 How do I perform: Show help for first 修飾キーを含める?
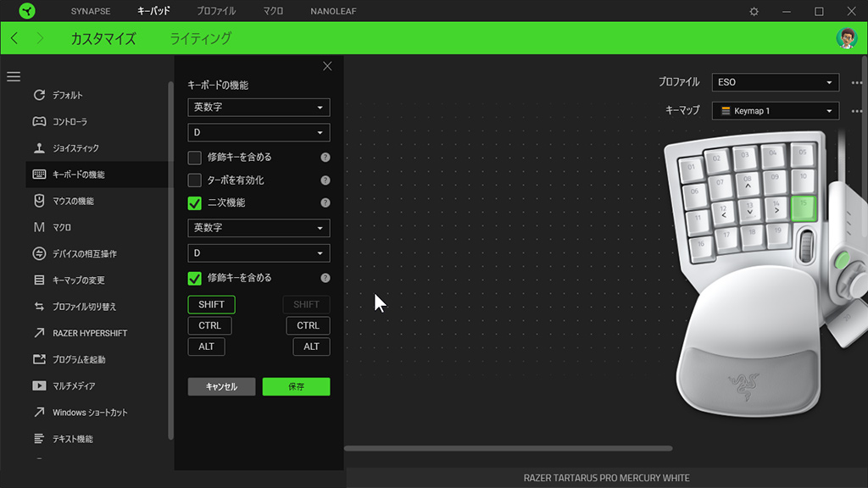(x=325, y=158)
